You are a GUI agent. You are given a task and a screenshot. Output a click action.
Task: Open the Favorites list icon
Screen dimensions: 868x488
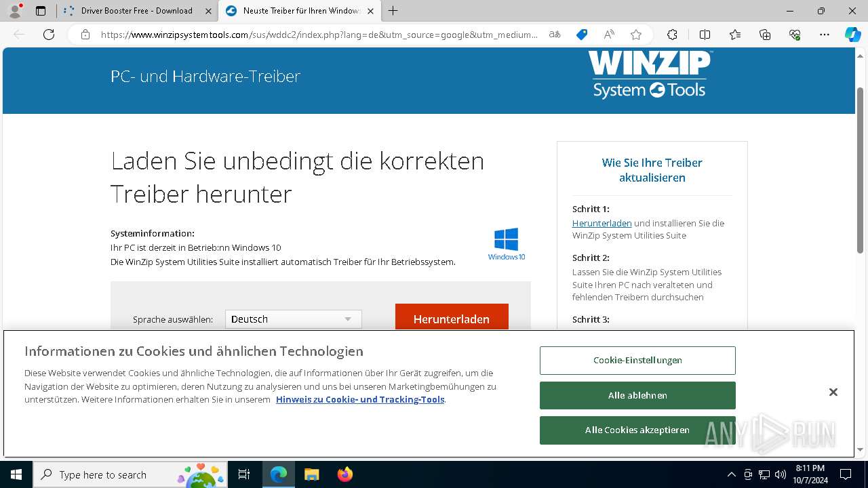click(735, 35)
